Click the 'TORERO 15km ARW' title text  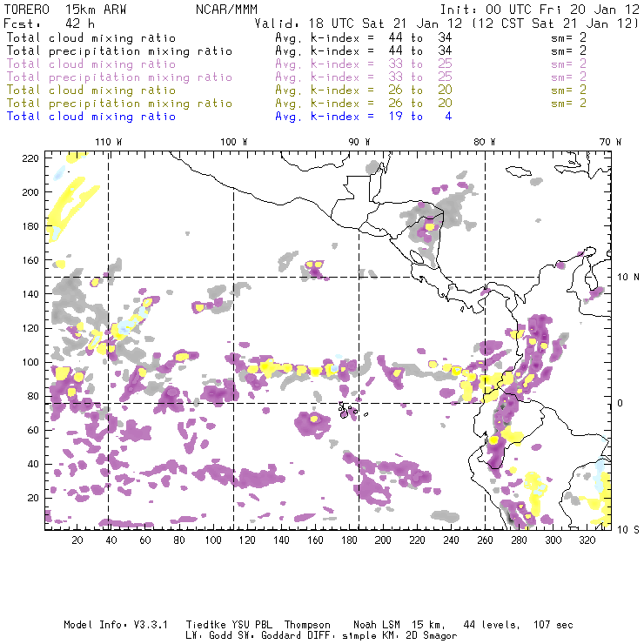tap(65, 10)
